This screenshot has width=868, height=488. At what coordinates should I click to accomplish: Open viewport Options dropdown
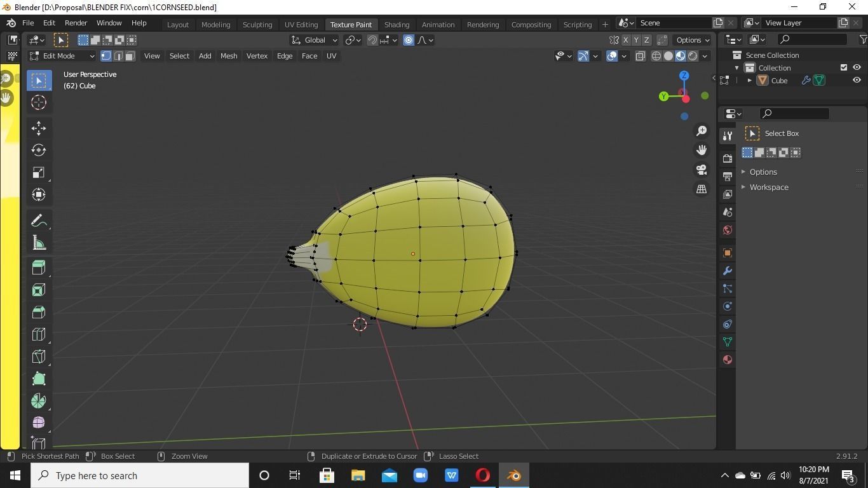tap(693, 40)
